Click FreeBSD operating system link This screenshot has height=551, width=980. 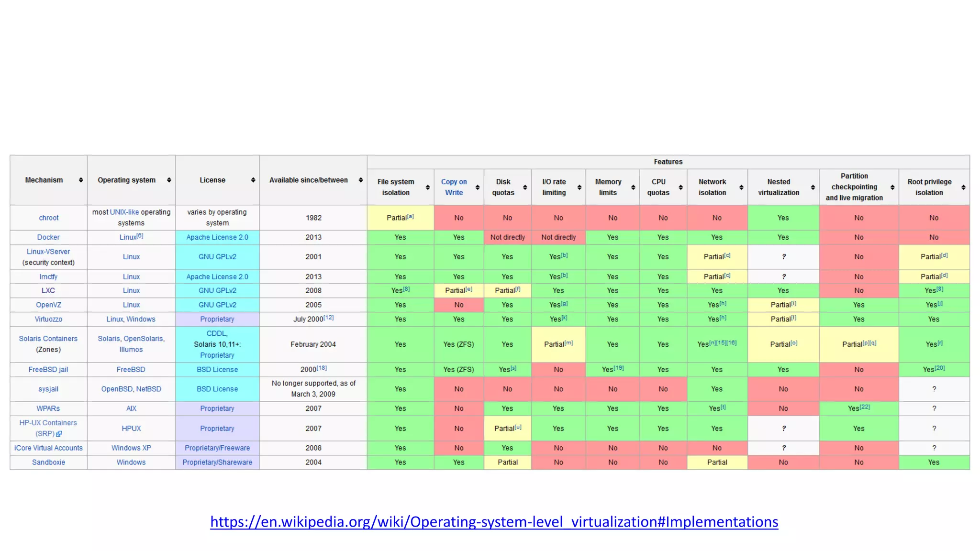131,370
